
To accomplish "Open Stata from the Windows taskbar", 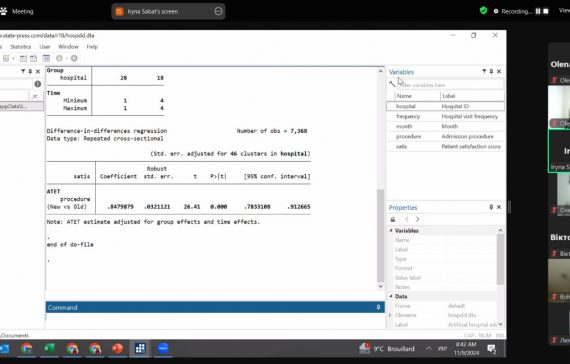I will point(140,348).
